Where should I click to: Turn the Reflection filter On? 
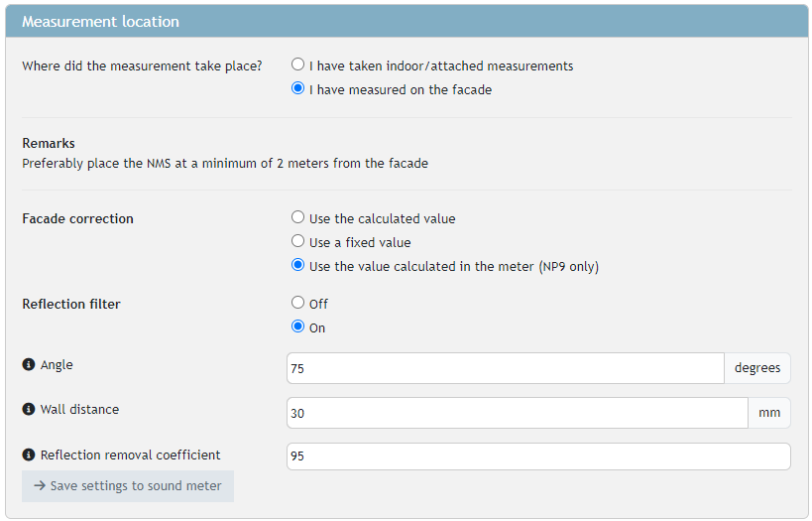point(297,327)
